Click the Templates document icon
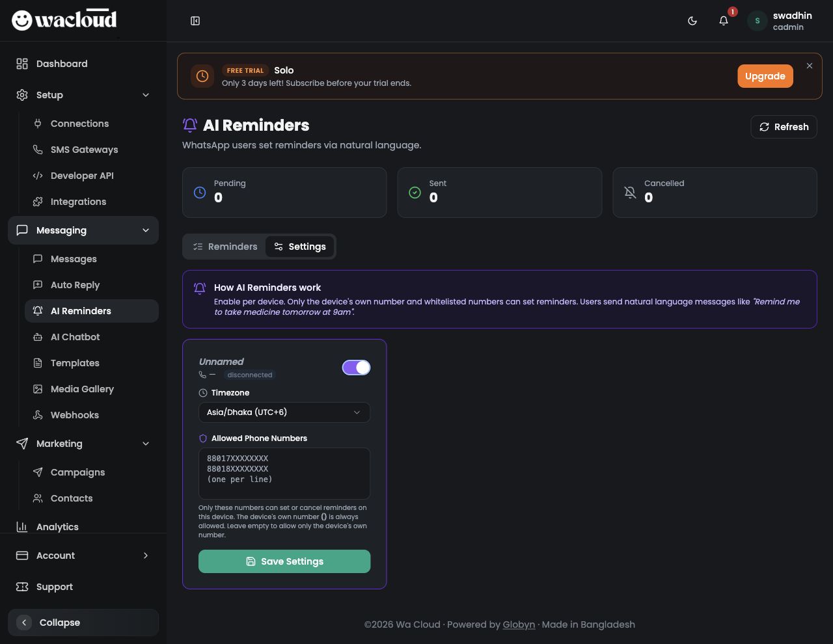Screen dimensions: 833x644 point(38,363)
